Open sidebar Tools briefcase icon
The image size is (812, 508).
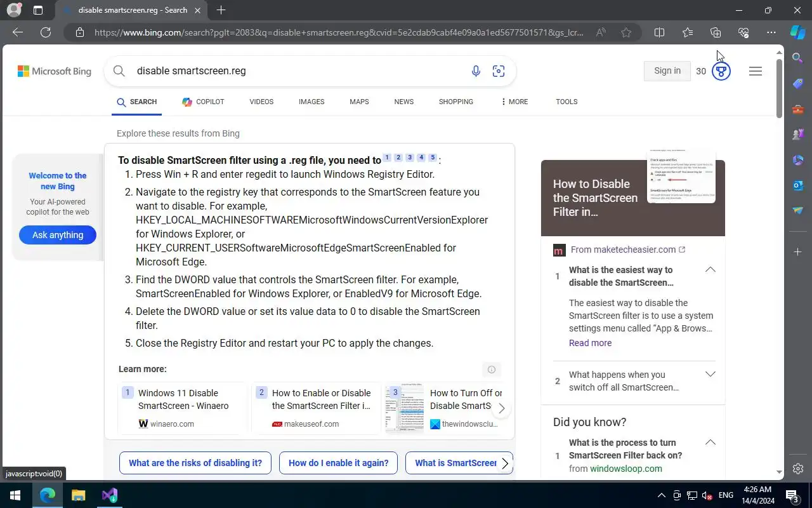coord(798,109)
